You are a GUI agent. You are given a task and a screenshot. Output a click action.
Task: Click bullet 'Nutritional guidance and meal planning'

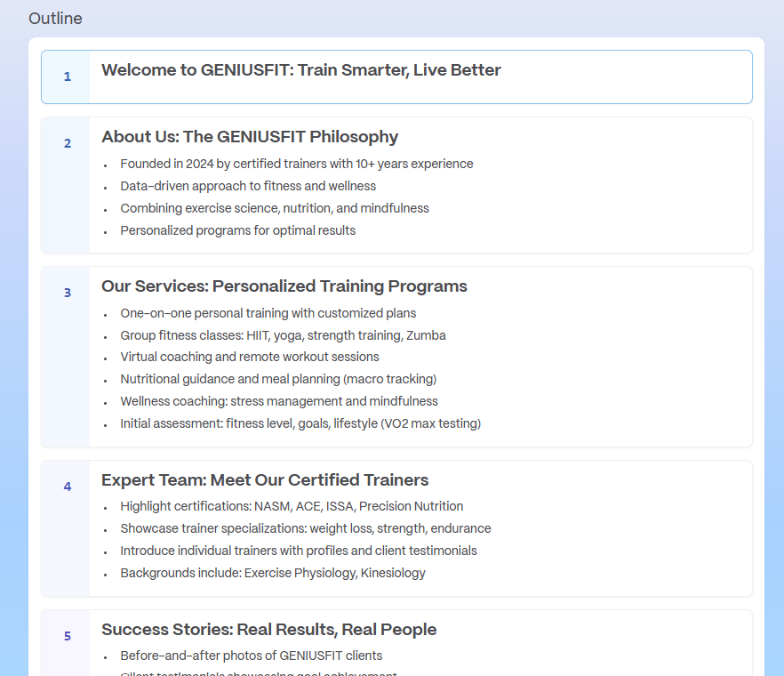[x=278, y=379]
